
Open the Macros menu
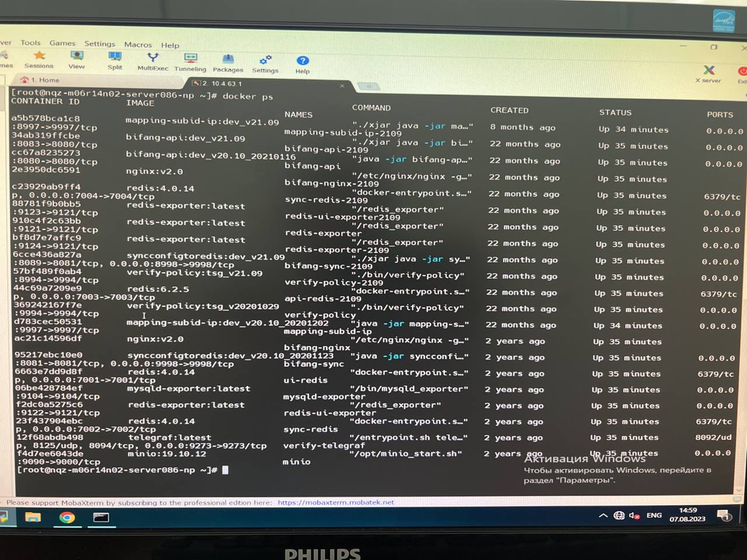pos(138,44)
